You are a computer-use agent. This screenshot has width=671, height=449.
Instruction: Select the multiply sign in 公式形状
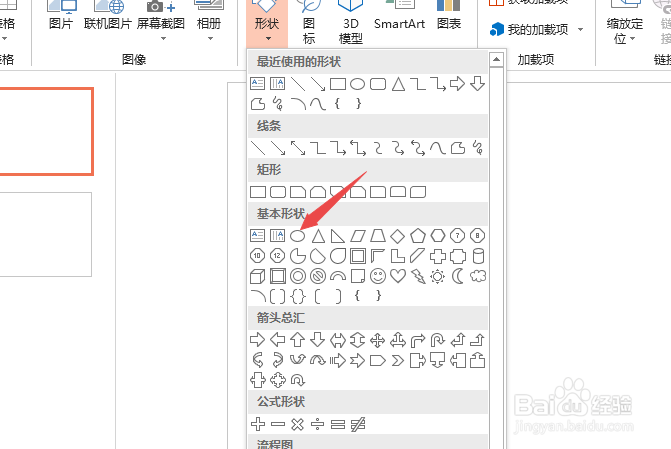pos(297,424)
